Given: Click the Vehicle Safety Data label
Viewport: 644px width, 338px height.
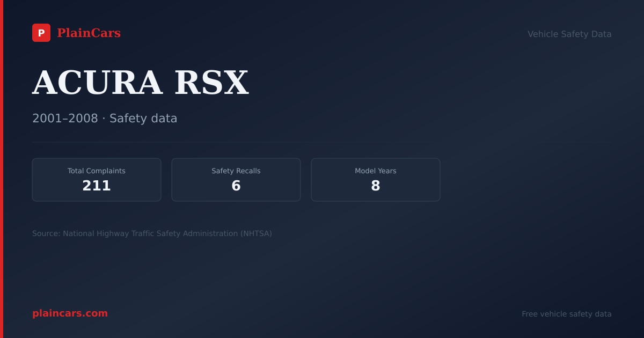Looking at the screenshot, I should [569, 34].
